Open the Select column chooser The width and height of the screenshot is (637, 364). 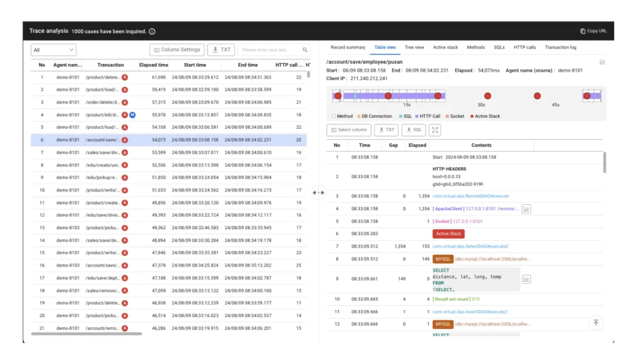point(349,130)
